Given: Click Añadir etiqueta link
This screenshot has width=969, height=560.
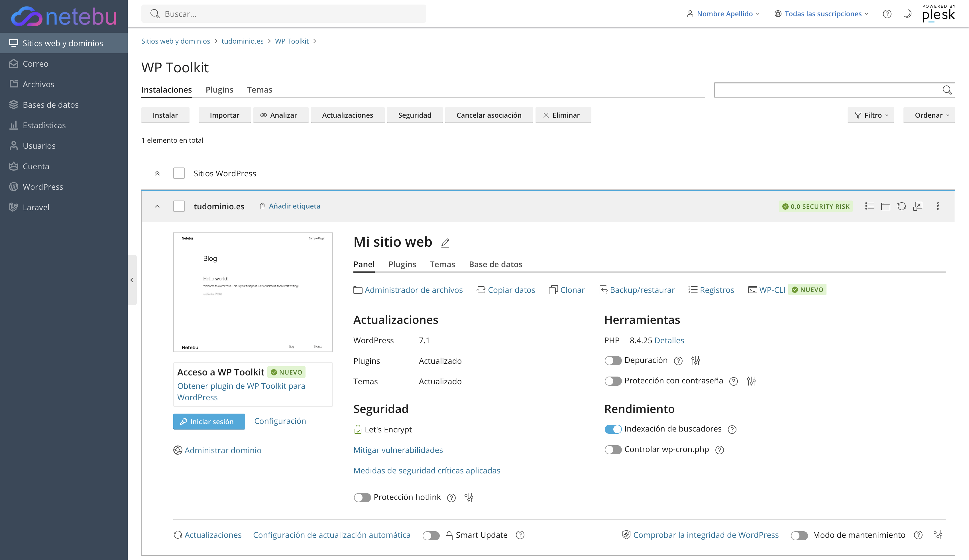Looking at the screenshot, I should (290, 206).
